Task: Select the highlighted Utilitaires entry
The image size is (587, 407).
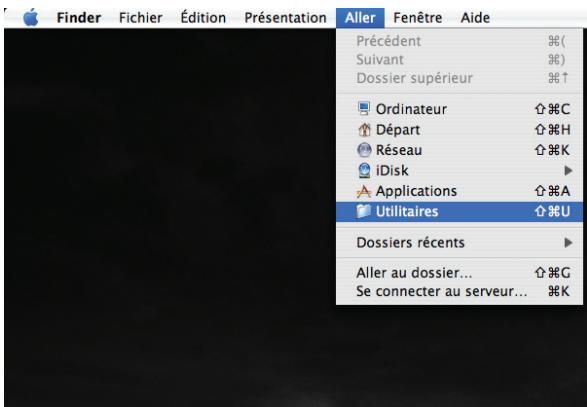Action: (459, 211)
